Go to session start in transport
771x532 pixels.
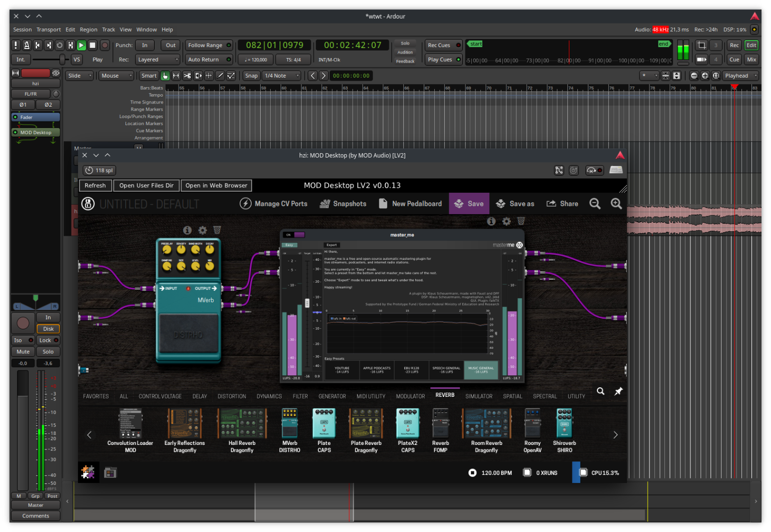pyautogui.click(x=38, y=45)
